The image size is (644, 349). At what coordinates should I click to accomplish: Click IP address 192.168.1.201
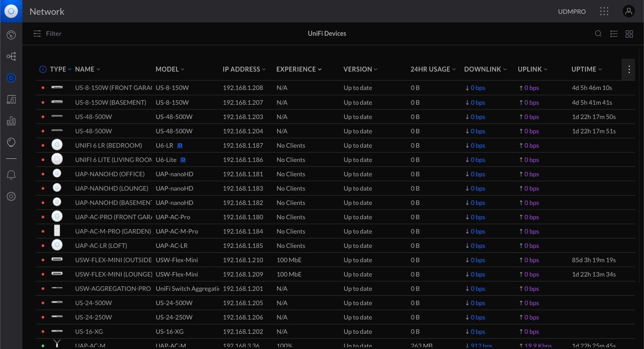[243, 289]
